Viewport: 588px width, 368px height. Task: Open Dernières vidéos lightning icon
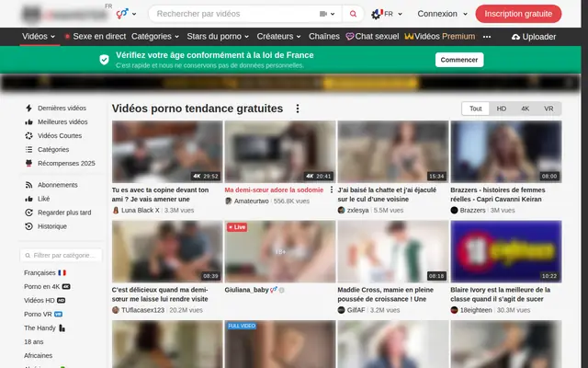28,109
